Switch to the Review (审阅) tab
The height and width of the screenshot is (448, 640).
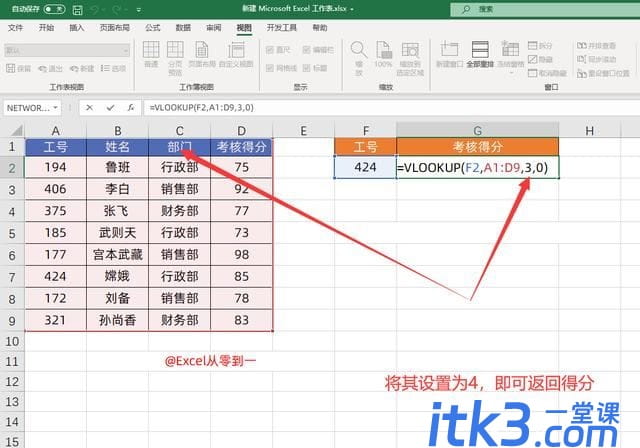pos(213,28)
